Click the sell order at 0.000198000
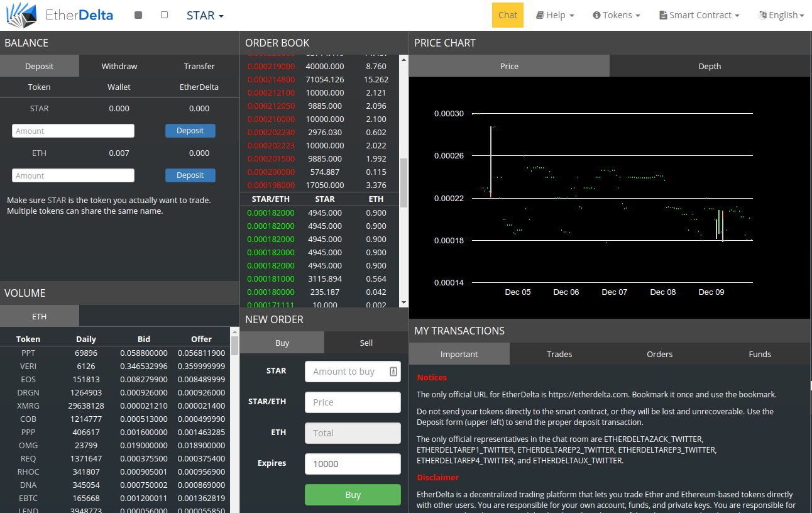The image size is (812, 513). pos(319,185)
